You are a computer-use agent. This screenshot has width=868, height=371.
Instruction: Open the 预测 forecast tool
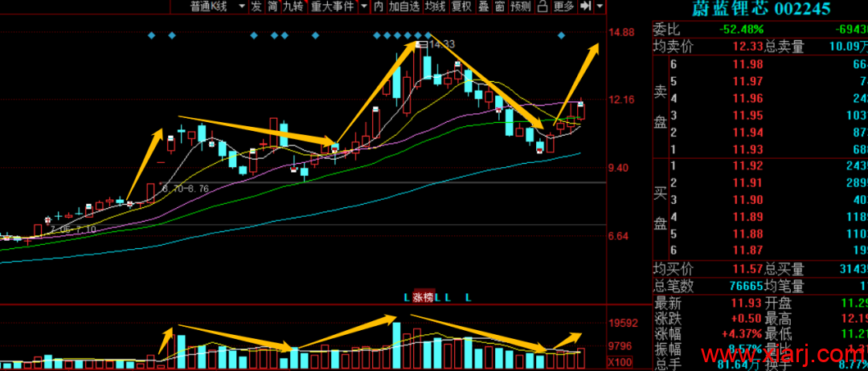pos(520,6)
